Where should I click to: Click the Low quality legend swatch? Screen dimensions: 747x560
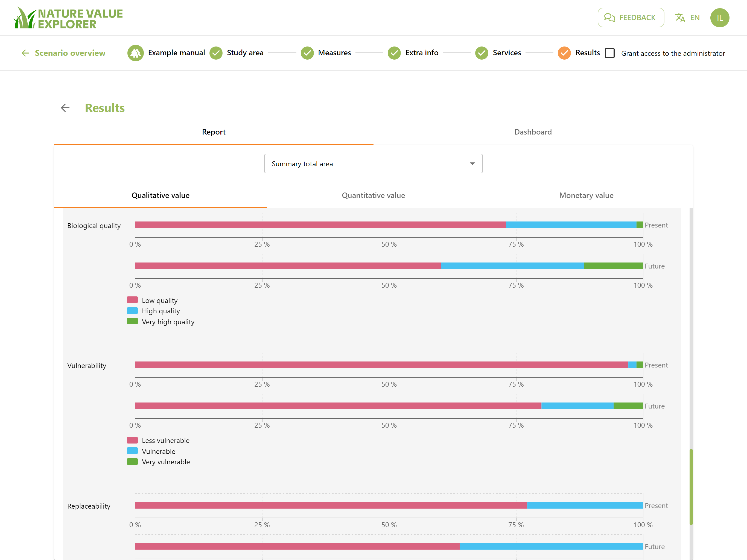132,300
